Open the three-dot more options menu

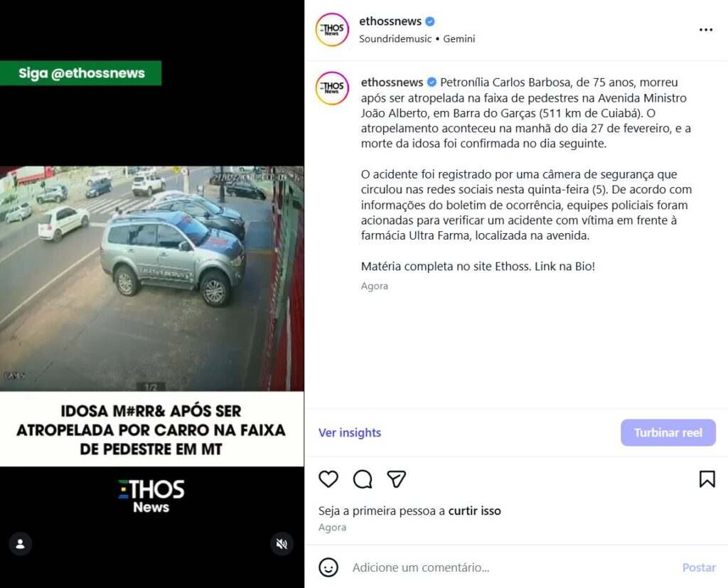tap(706, 30)
